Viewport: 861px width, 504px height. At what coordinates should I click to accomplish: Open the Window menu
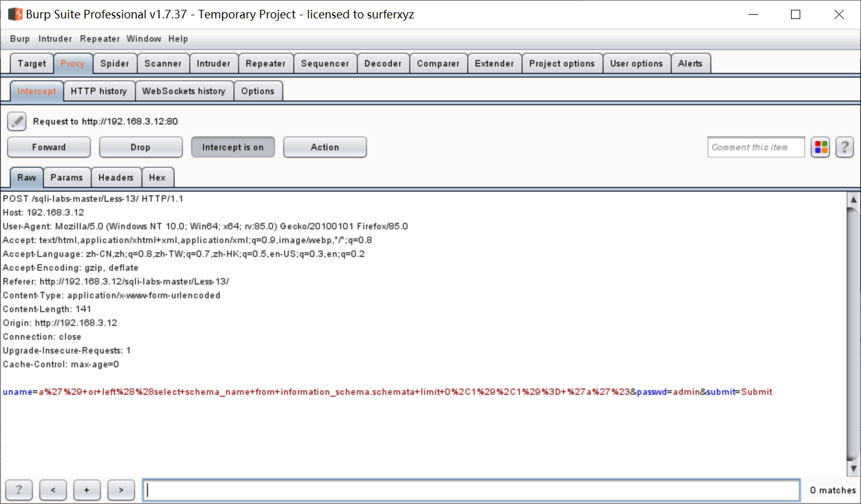click(x=144, y=39)
